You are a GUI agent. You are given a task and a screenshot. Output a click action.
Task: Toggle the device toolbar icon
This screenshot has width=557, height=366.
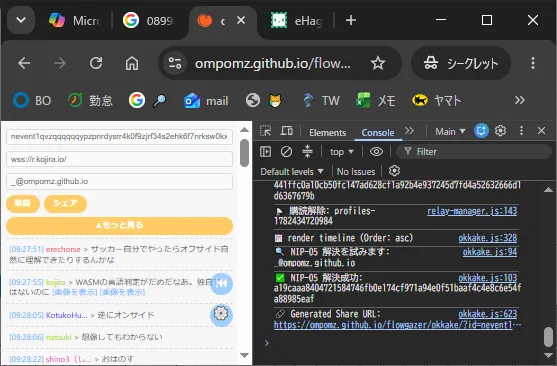pyautogui.click(x=286, y=131)
